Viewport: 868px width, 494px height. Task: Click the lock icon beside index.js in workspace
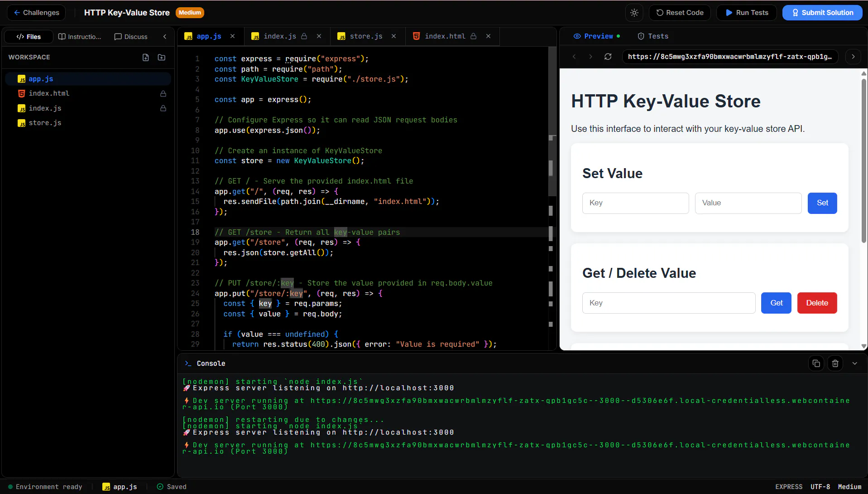click(163, 108)
